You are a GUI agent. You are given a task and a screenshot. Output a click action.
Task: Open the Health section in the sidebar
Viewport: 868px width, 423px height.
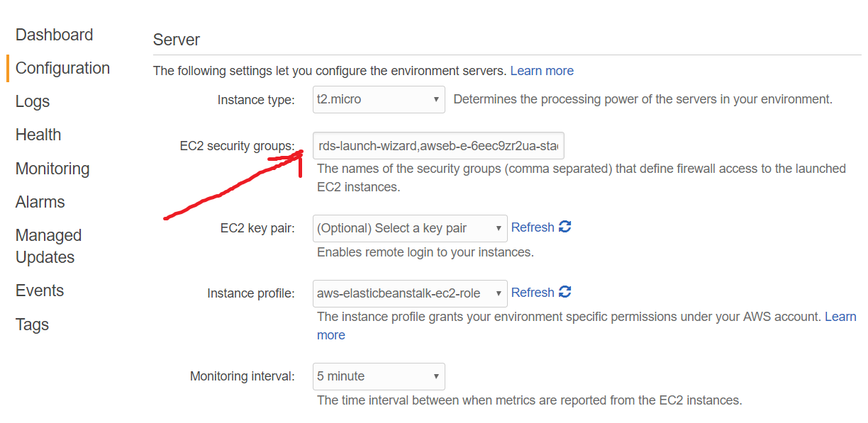tap(38, 135)
